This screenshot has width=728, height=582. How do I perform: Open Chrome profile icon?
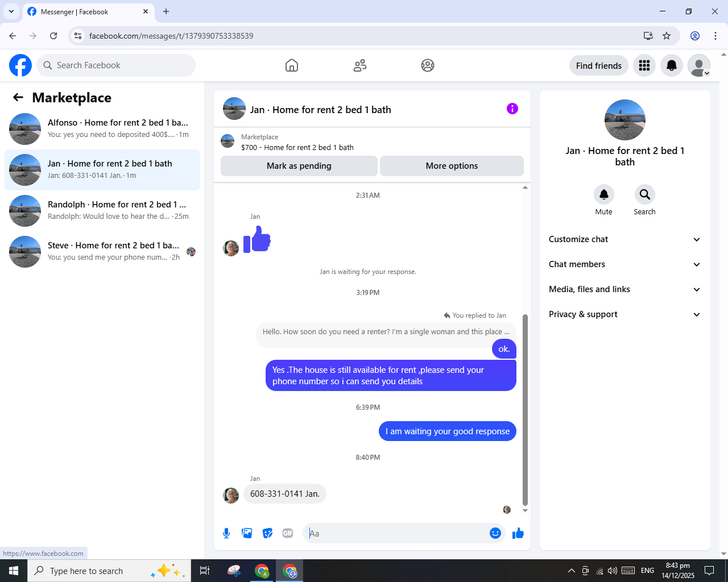click(695, 36)
